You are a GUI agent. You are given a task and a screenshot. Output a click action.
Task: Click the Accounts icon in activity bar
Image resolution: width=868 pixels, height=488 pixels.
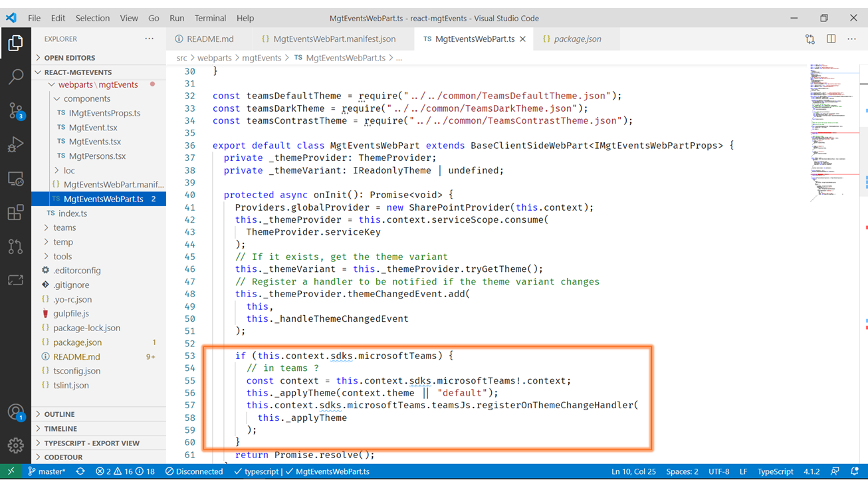[x=15, y=412]
